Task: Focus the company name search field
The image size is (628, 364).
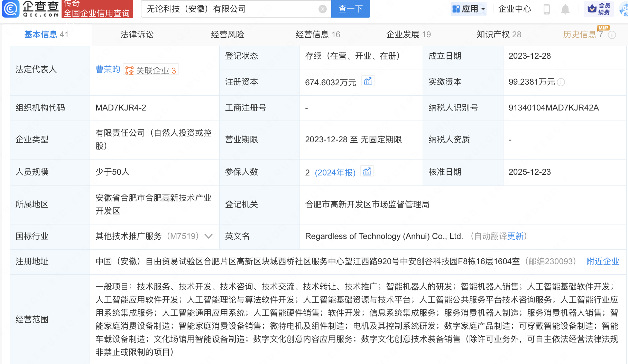Action: click(x=230, y=9)
